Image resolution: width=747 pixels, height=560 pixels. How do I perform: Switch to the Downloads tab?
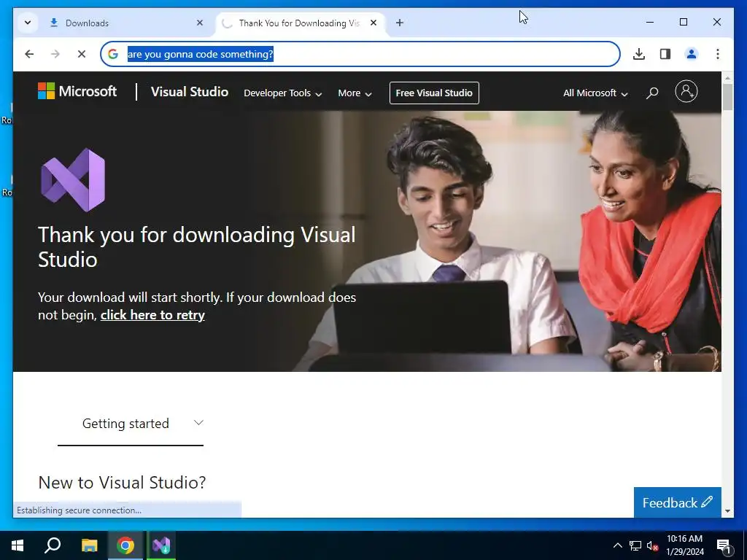click(125, 23)
